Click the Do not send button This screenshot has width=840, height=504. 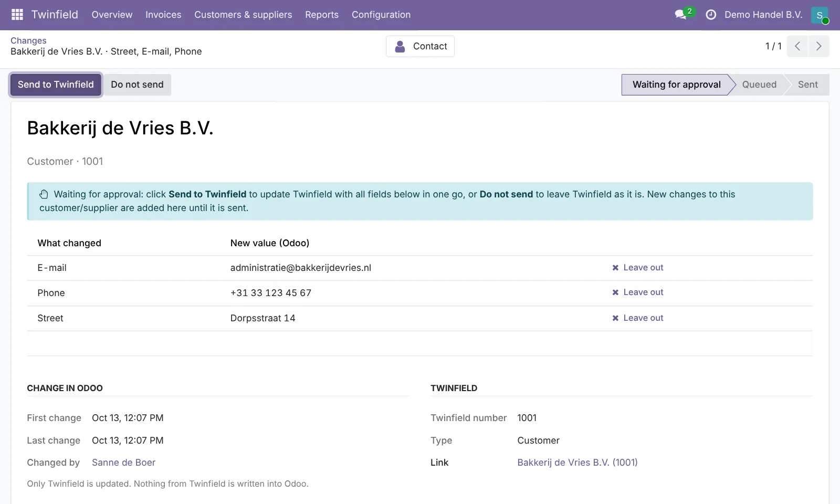point(137,85)
